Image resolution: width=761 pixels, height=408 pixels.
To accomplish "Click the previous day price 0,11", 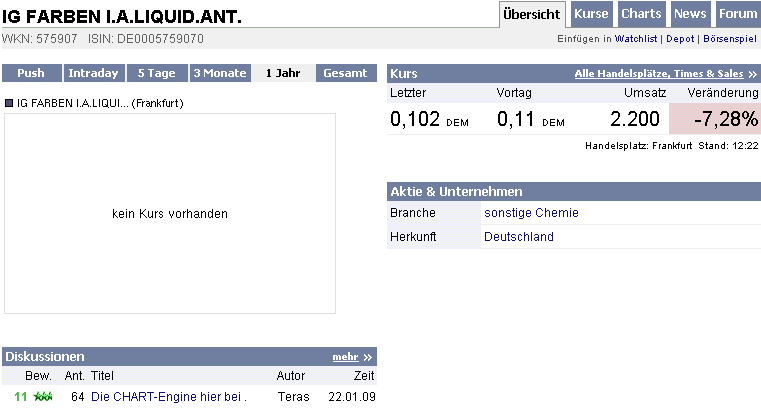I will pos(515,119).
